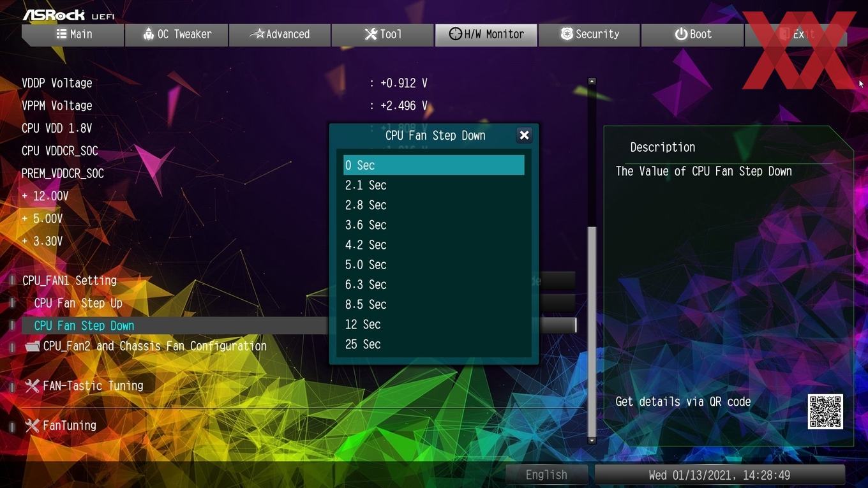The image size is (868, 488).
Task: Click the QR code for details
Action: click(825, 411)
